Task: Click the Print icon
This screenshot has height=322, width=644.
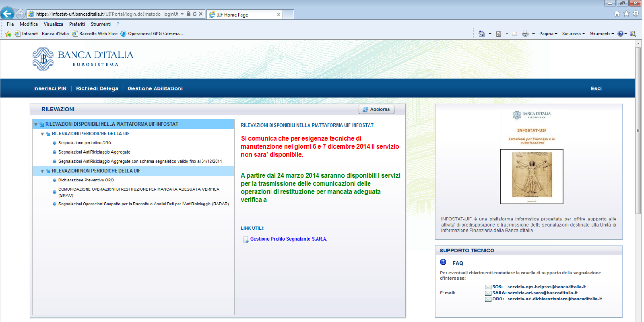Action: pos(525,34)
